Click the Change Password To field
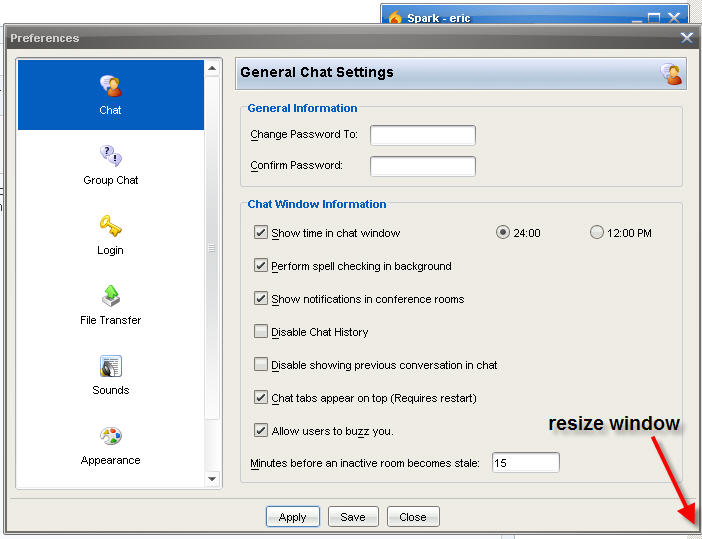702x539 pixels. [422, 135]
